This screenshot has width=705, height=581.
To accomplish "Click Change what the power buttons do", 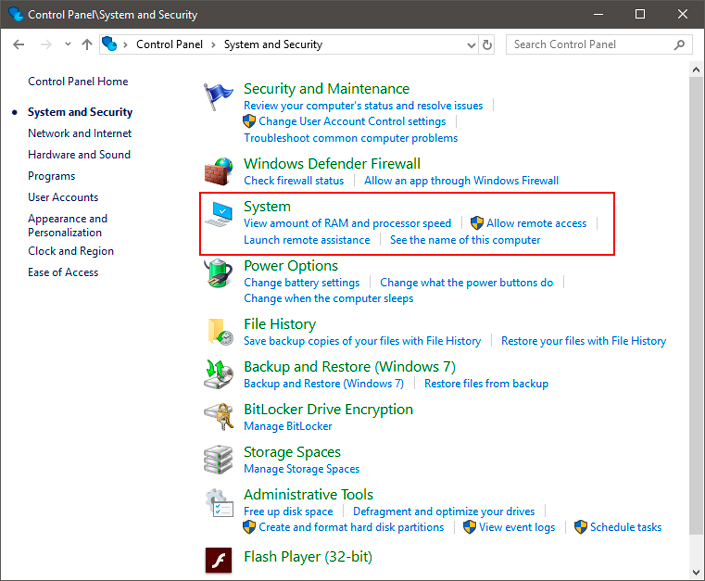I will click(x=467, y=282).
